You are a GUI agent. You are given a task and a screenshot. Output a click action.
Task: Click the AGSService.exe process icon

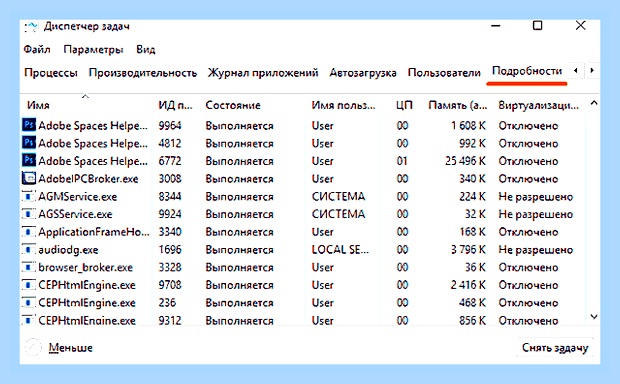click(28, 214)
